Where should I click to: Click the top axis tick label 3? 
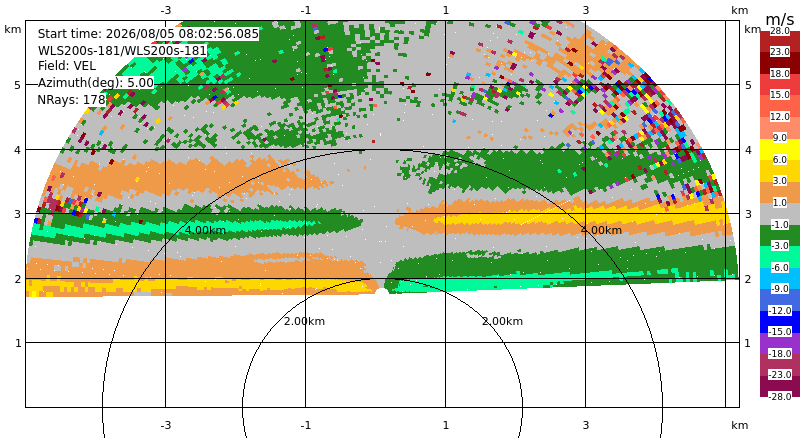tap(586, 10)
